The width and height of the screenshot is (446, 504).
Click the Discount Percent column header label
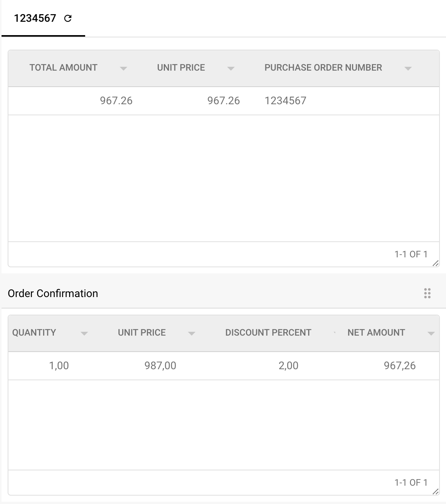pyautogui.click(x=268, y=333)
